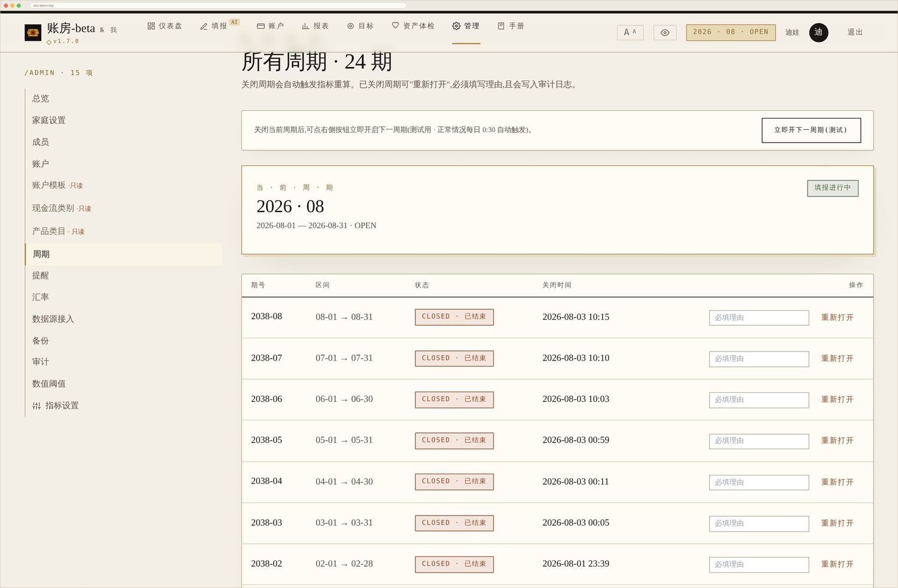Click the 账房-beta logo icon

(x=33, y=32)
